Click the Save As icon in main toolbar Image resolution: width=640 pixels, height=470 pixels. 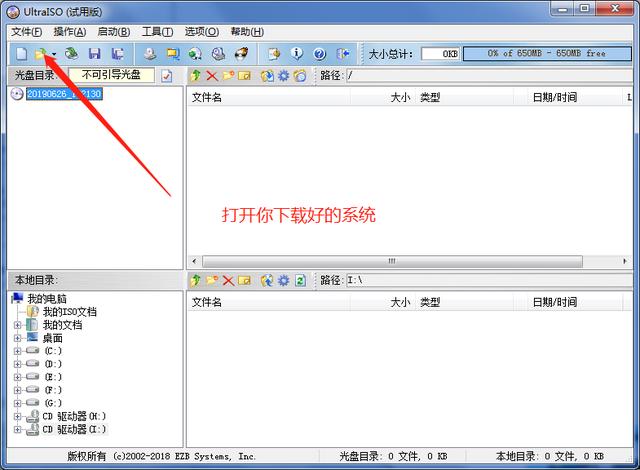[x=118, y=53]
